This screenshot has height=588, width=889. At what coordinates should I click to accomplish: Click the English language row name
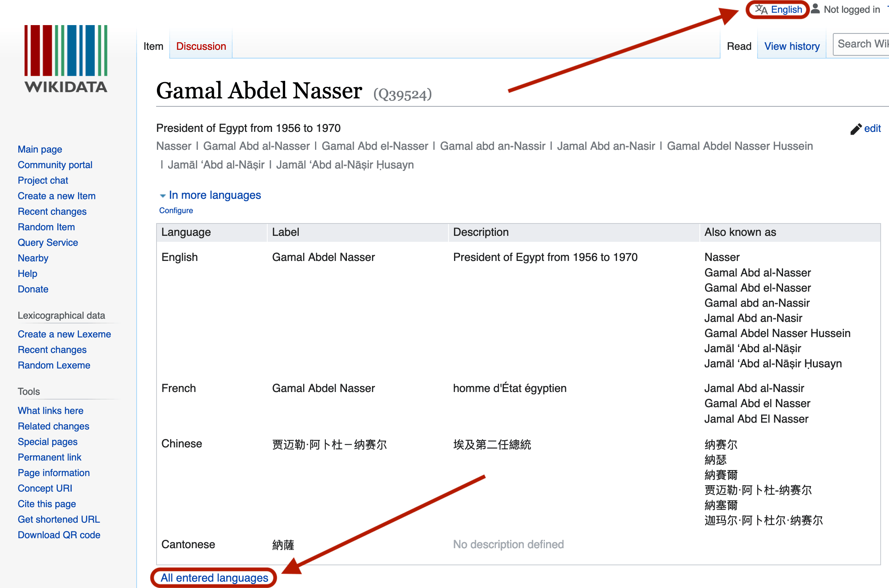pos(180,257)
